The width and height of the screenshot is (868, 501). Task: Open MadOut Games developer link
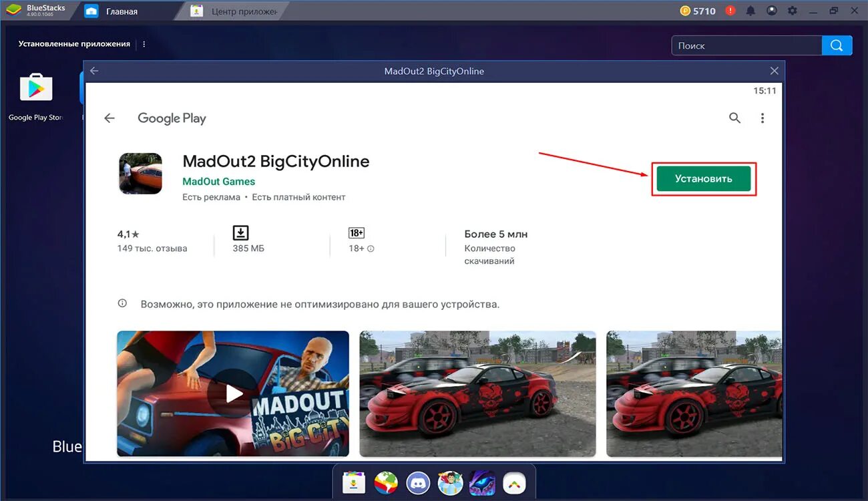click(x=218, y=182)
